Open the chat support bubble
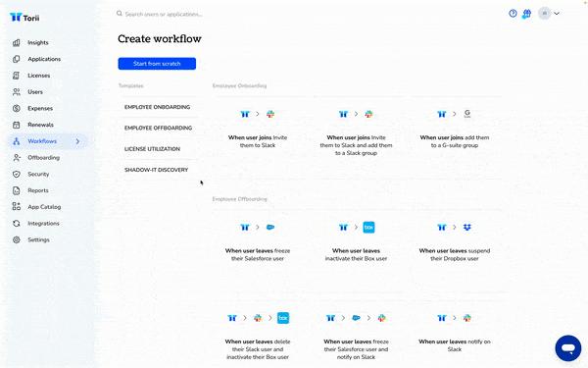 [568, 348]
